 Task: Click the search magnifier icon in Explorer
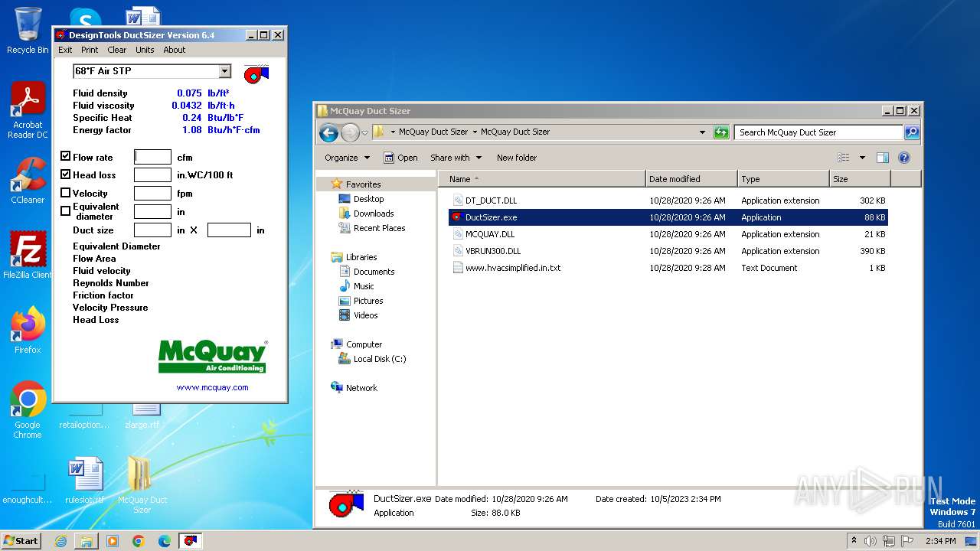coord(911,132)
